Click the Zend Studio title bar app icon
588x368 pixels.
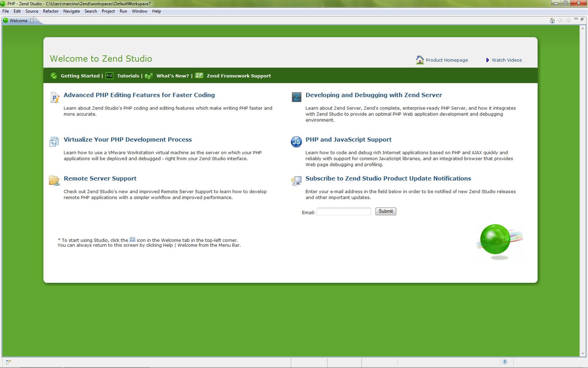(3, 4)
